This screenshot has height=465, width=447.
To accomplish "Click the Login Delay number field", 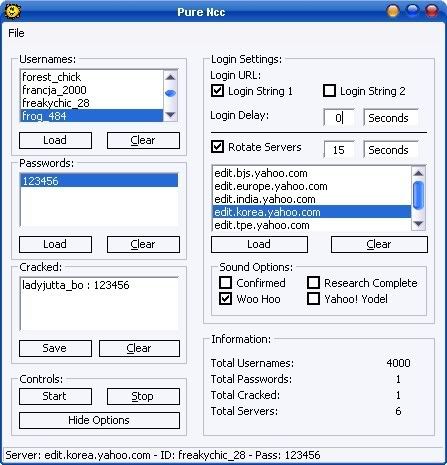I will [x=339, y=118].
